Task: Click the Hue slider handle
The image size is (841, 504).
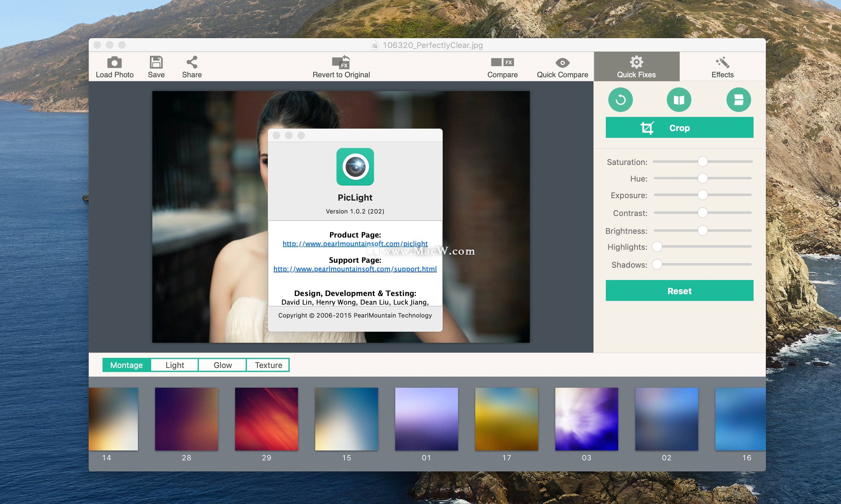Action: [703, 178]
